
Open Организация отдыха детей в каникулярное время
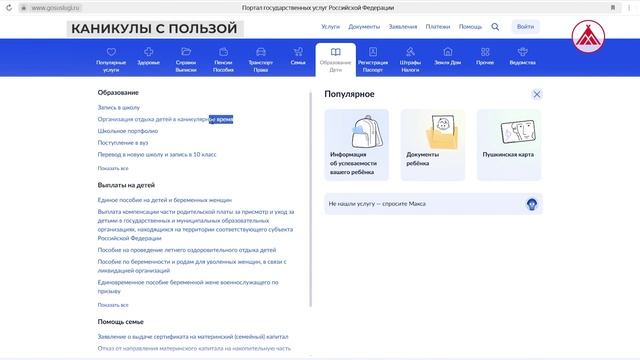165,119
